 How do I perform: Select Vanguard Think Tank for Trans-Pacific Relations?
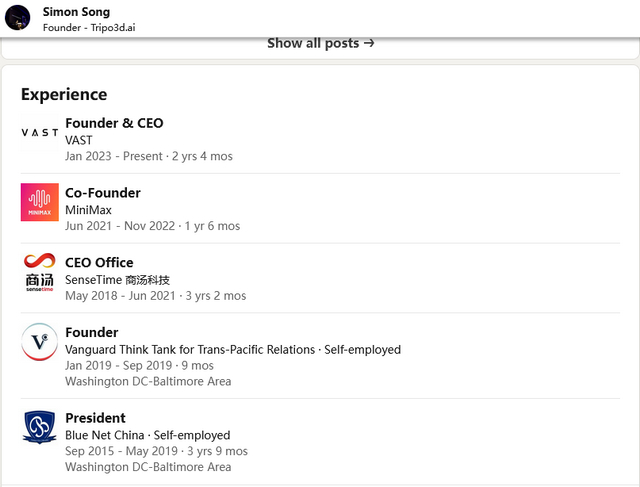pyautogui.click(x=190, y=350)
